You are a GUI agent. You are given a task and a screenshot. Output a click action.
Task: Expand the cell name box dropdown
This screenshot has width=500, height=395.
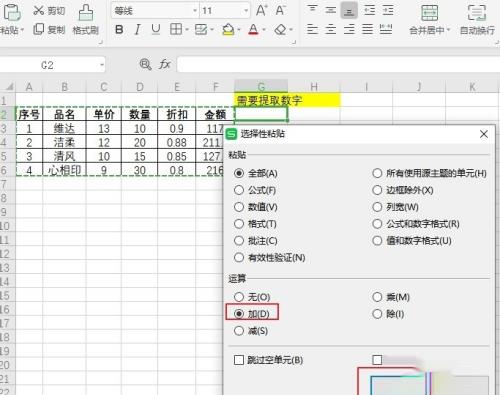[x=102, y=65]
